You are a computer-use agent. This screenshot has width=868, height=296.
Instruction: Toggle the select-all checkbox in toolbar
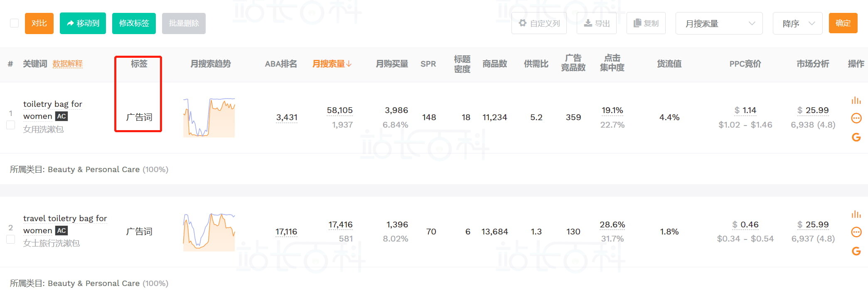14,23
